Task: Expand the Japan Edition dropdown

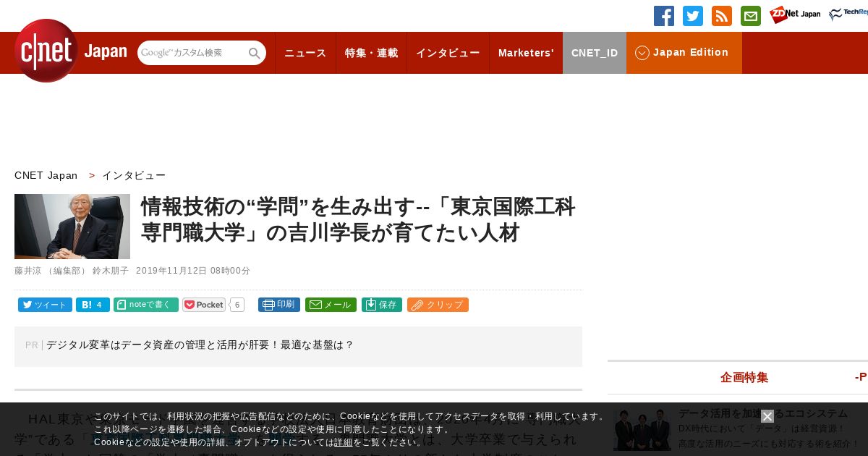Action: 684,53
